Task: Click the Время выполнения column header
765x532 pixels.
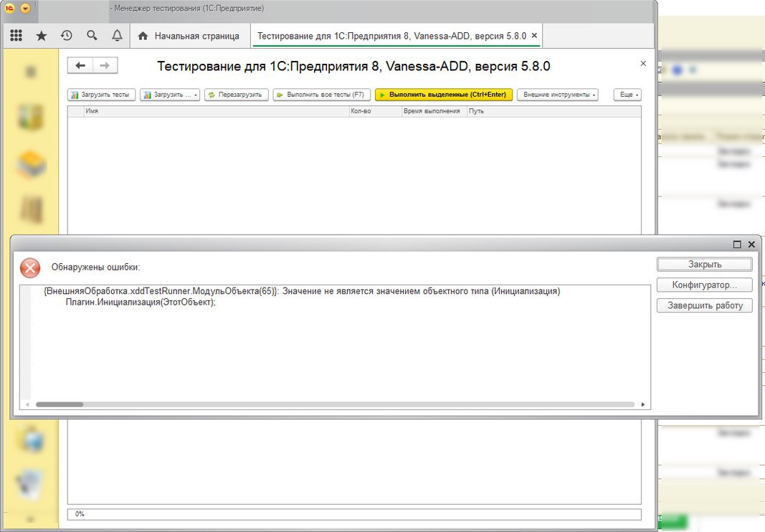Action: point(434,111)
